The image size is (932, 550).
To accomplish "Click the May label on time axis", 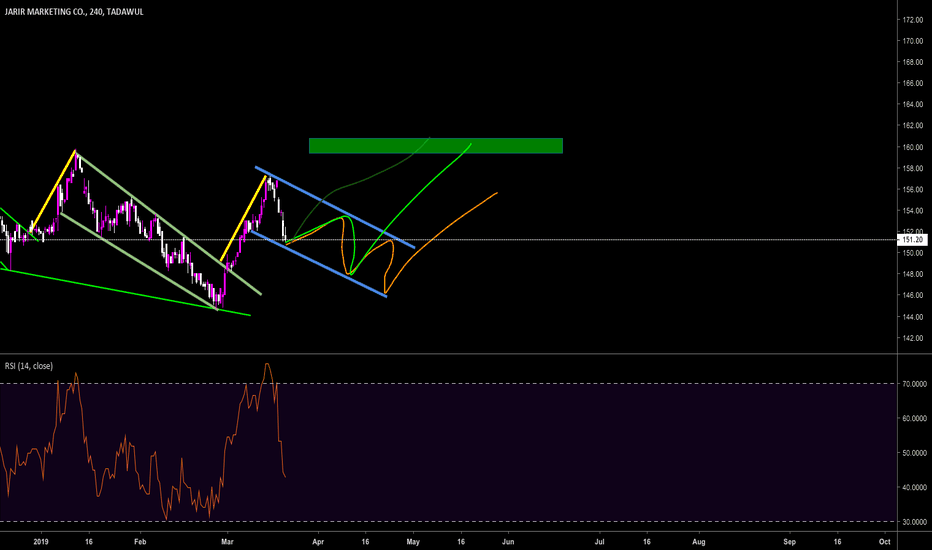I will [x=413, y=542].
